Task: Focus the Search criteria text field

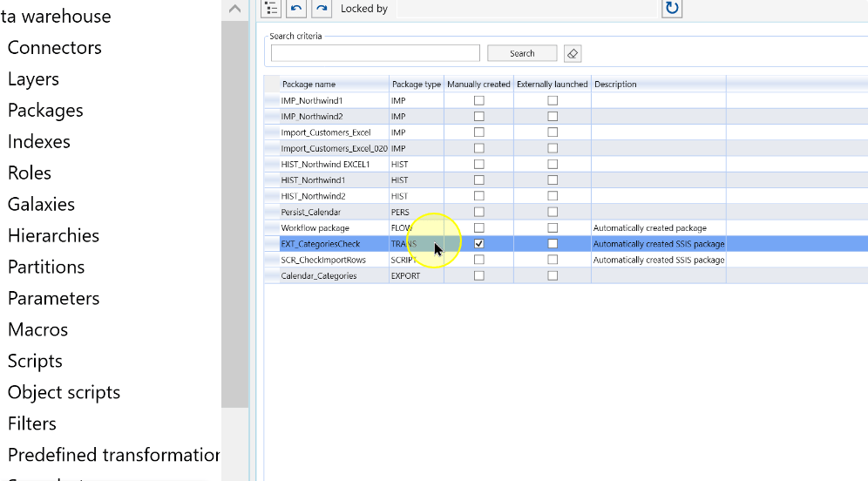Action: (x=376, y=53)
